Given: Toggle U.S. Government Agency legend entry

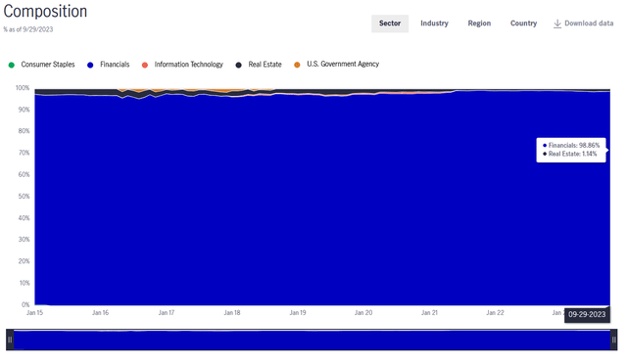Looking at the screenshot, I should [x=336, y=64].
